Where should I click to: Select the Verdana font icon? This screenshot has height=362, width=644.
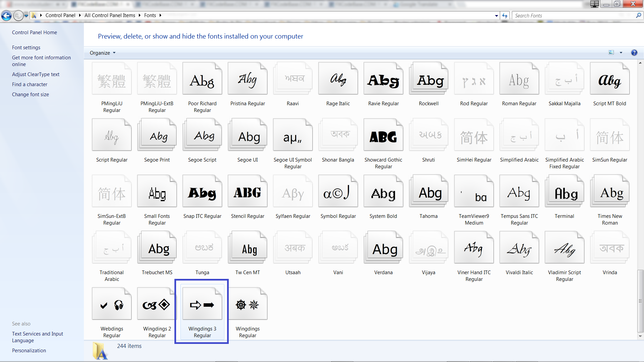(383, 247)
